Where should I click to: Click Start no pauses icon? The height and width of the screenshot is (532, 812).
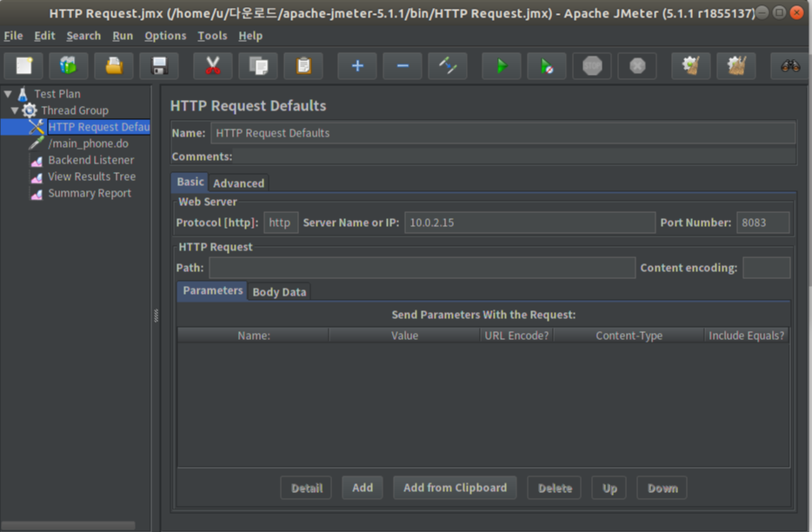click(547, 66)
